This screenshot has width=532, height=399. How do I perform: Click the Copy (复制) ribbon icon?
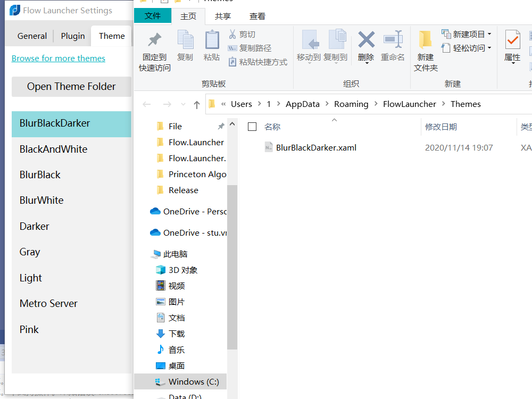(x=185, y=40)
